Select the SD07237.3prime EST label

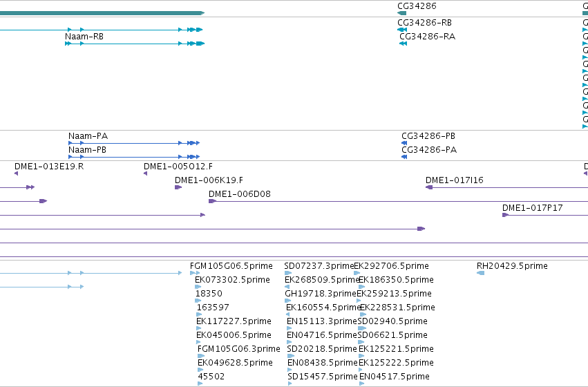[x=319, y=266]
